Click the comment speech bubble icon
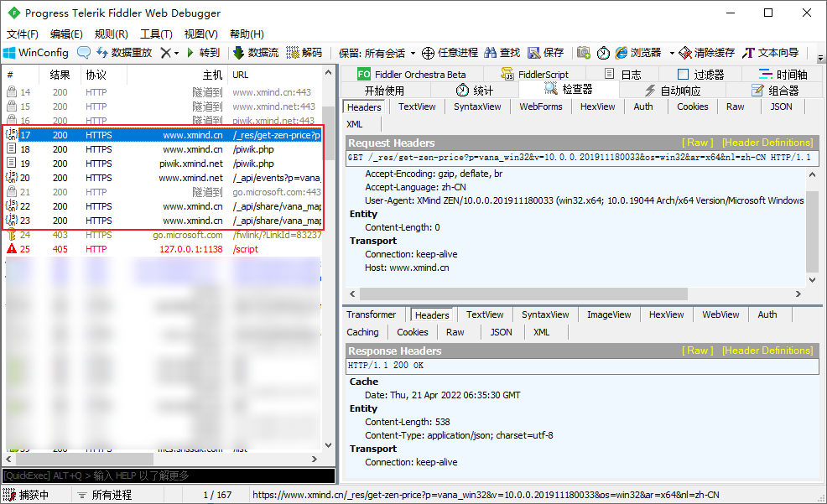The height and width of the screenshot is (504, 827). [x=84, y=52]
